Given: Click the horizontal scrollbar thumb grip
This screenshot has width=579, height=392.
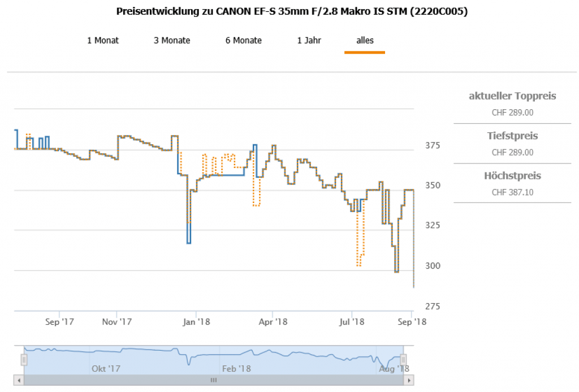Looking at the screenshot, I should click(x=214, y=380).
